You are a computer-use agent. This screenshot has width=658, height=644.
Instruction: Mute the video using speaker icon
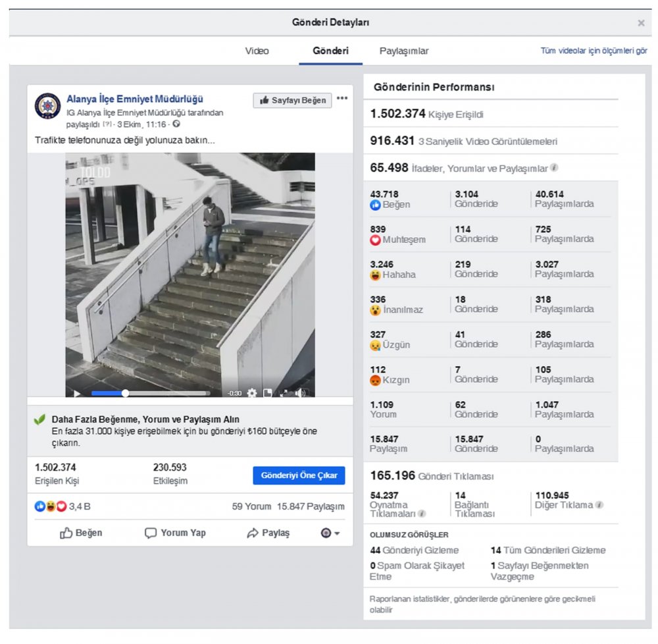coord(301,393)
